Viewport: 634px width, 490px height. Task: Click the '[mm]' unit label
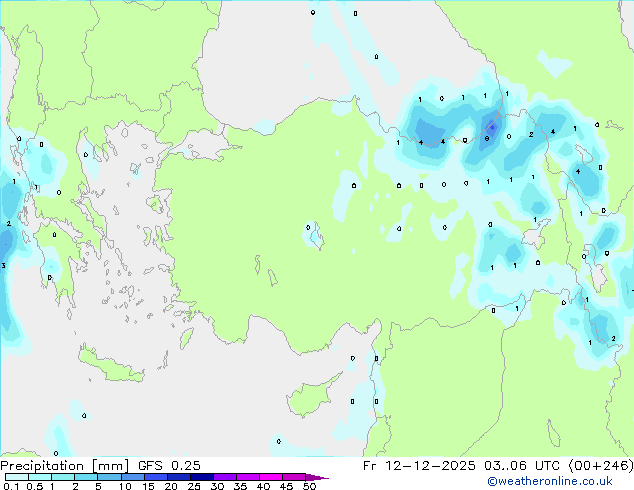110,466
